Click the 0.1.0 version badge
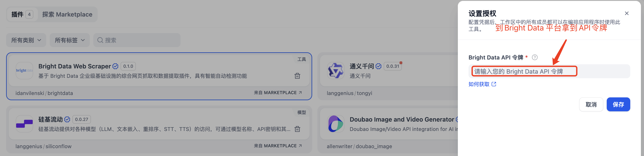This screenshot has height=156, width=644. pos(128,66)
